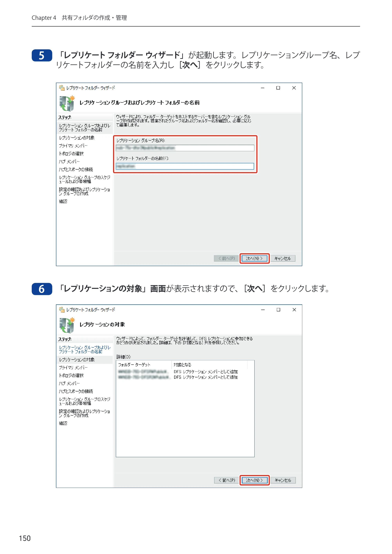Select step ハブとスポークの接続 in upper window
This screenshot has width=392, height=554.
[x=76, y=170]
